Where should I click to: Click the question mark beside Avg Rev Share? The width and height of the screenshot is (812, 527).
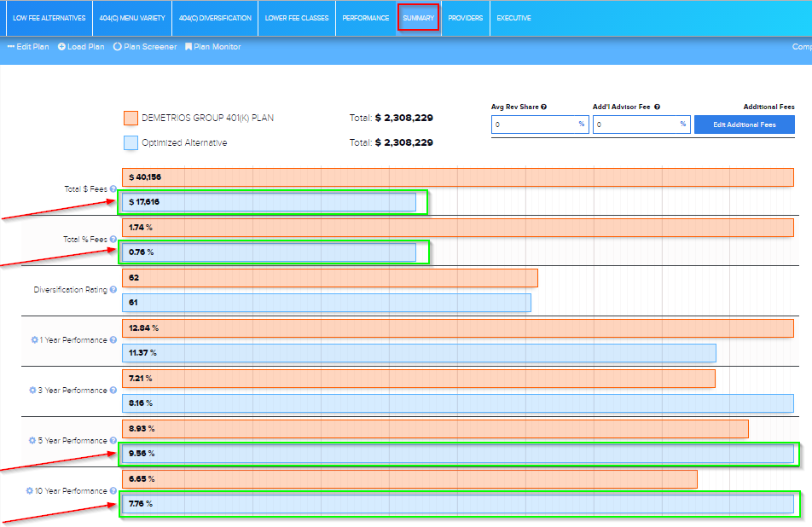point(543,107)
